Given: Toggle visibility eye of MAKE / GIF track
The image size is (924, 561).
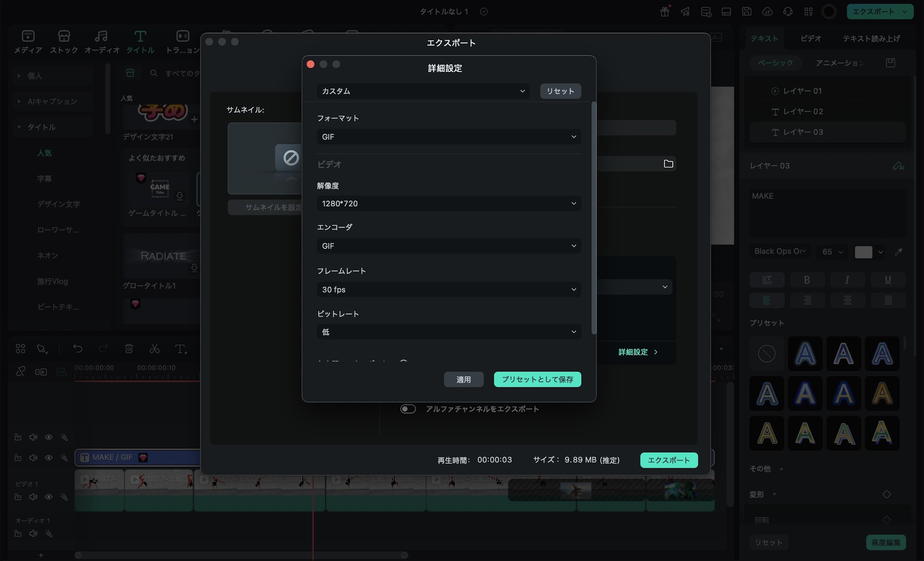Looking at the screenshot, I should tap(49, 457).
